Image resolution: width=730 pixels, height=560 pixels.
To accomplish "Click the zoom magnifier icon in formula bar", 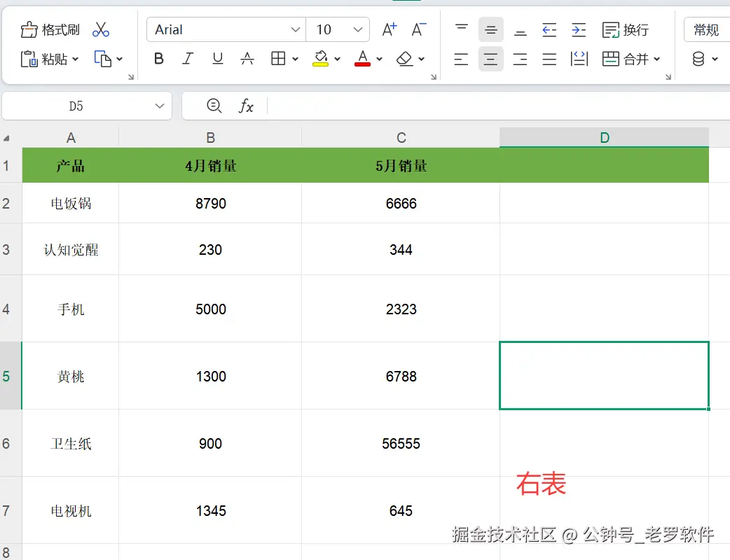I will (x=214, y=106).
